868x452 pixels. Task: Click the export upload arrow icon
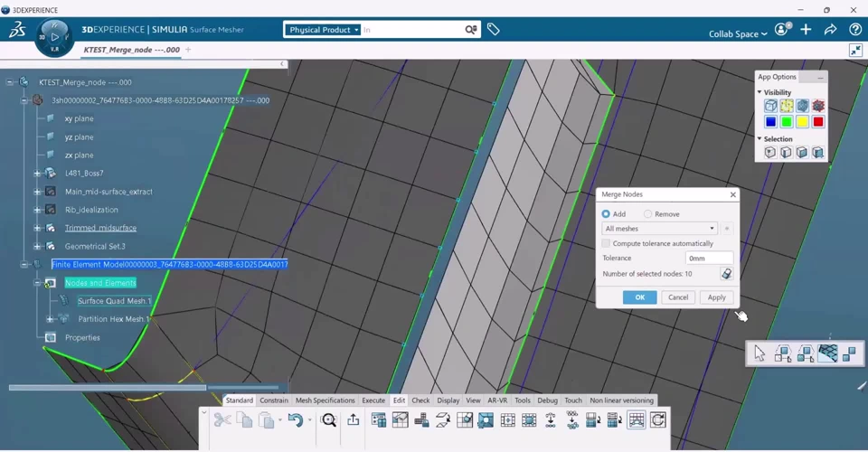(x=354, y=420)
